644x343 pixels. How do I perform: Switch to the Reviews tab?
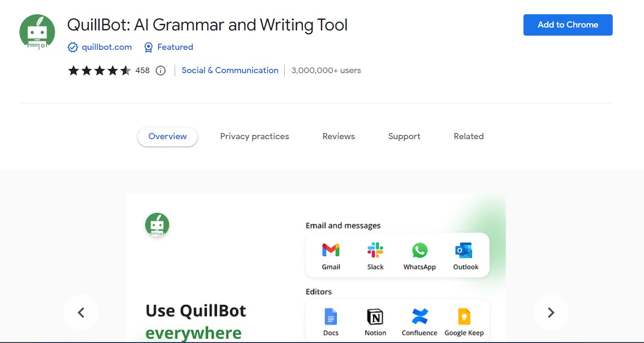pyautogui.click(x=339, y=136)
